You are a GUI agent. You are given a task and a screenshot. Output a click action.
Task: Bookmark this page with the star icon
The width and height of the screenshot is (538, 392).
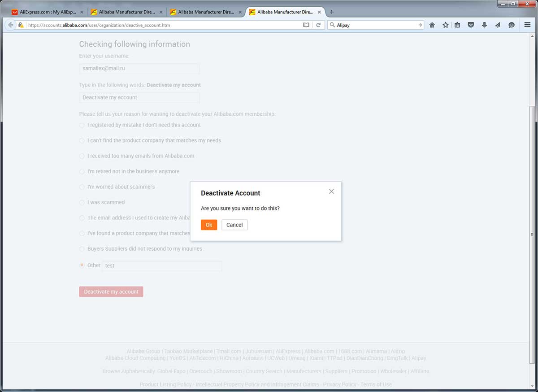tap(446, 25)
